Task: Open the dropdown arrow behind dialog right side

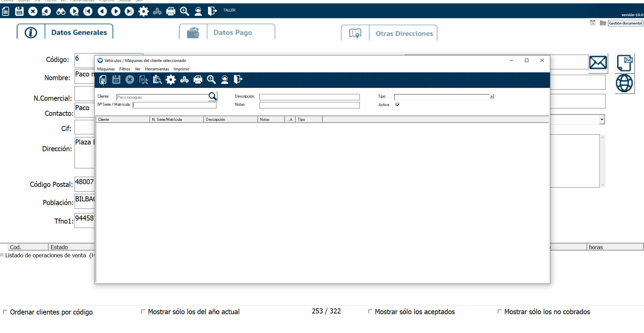Action: click(602, 120)
